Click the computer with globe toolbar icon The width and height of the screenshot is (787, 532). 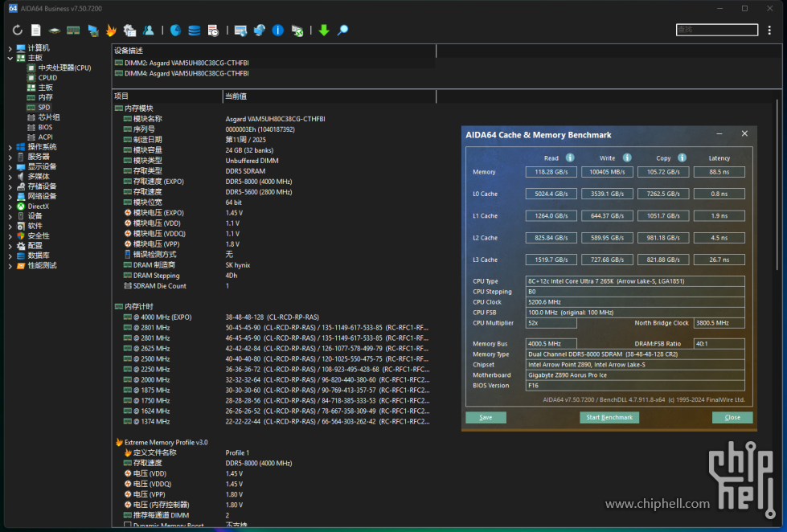[259, 31]
